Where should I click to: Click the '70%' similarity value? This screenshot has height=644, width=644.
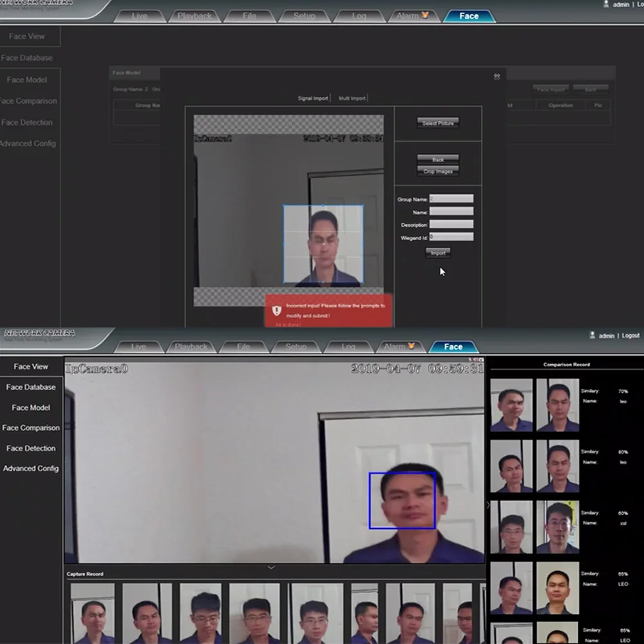click(x=623, y=391)
